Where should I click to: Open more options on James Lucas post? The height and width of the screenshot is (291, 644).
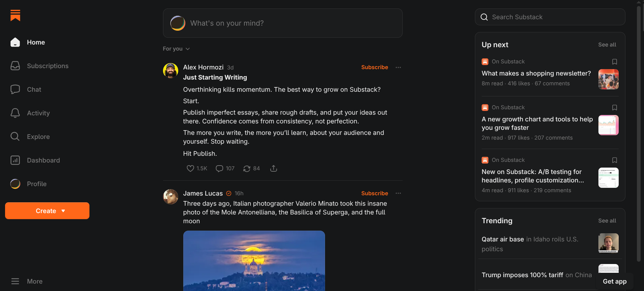[x=398, y=193]
